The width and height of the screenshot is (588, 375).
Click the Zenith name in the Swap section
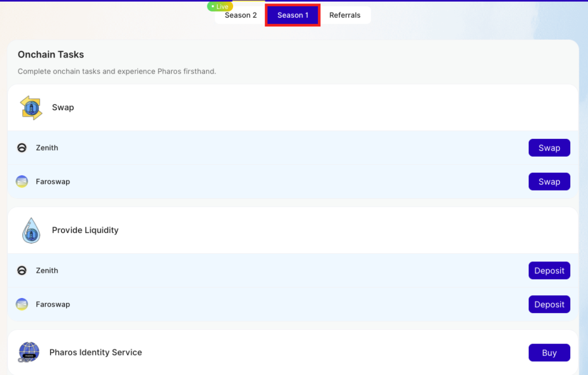47,148
